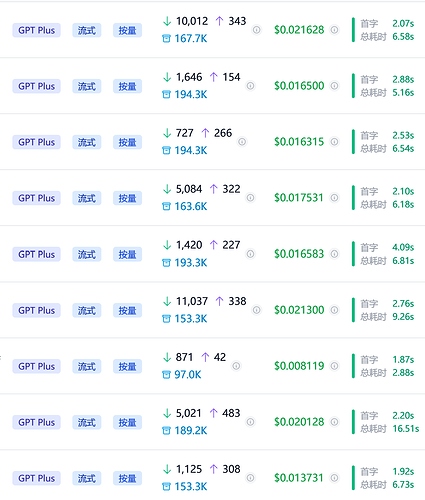The height and width of the screenshot is (500, 425).
Task: Click GPT Plus tag in $0.021628 row
Action: pyautogui.click(x=36, y=30)
